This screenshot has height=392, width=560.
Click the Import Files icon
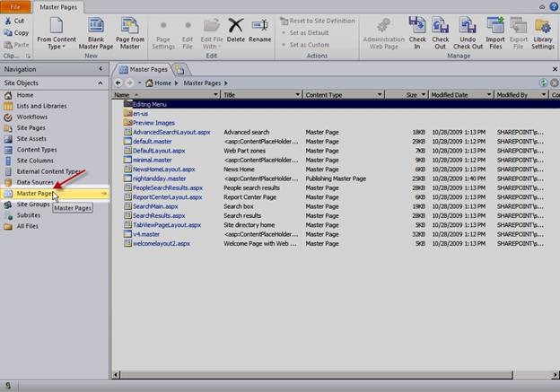495,25
